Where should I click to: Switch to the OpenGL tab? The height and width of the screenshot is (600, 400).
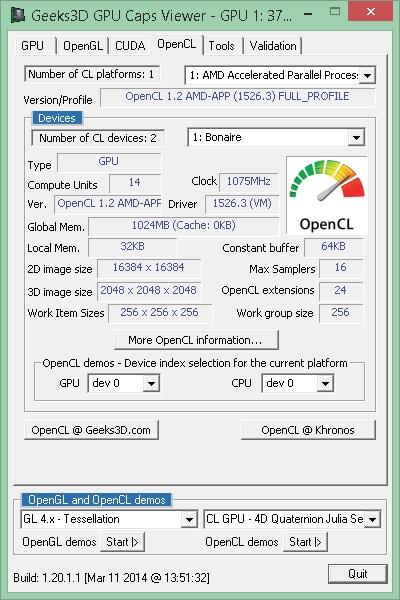click(x=83, y=46)
